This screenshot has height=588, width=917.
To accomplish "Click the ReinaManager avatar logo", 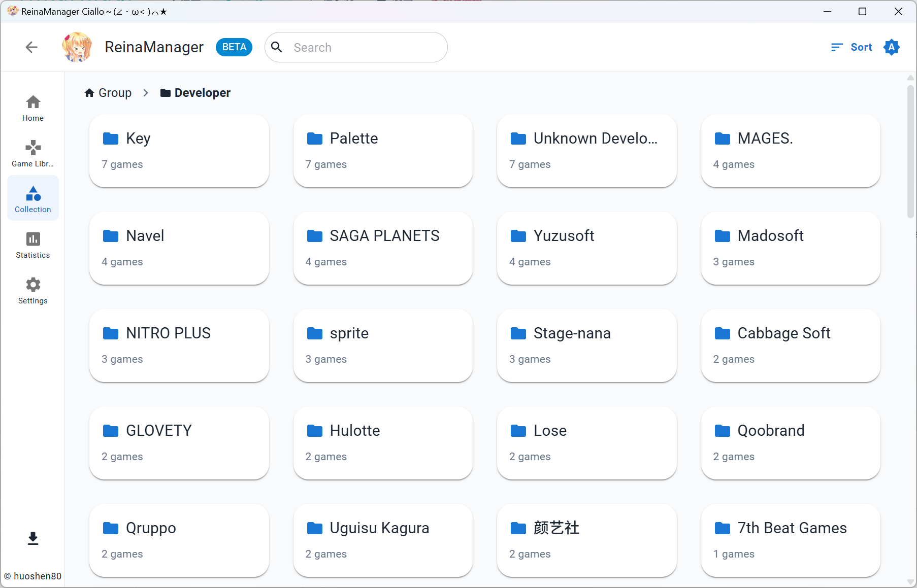I will (77, 47).
